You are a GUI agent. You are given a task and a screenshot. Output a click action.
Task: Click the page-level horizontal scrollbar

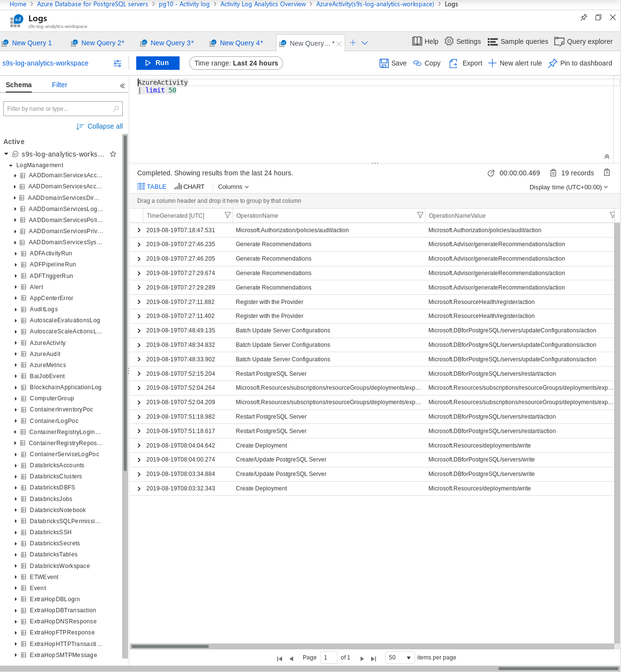(558, 669)
